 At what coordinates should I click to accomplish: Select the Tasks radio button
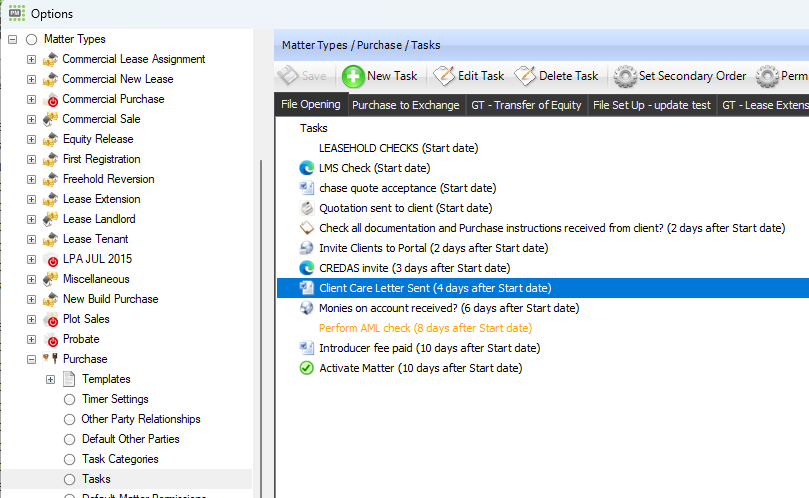(69, 479)
